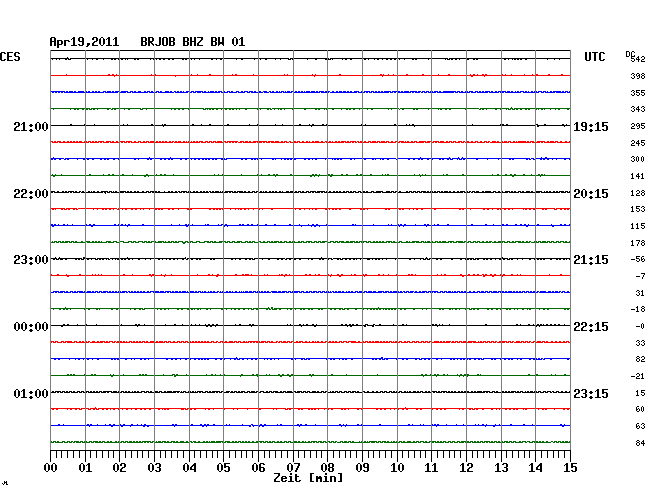650x494 pixels.
Task: Click the DC offset value 60
Action: coord(640,409)
